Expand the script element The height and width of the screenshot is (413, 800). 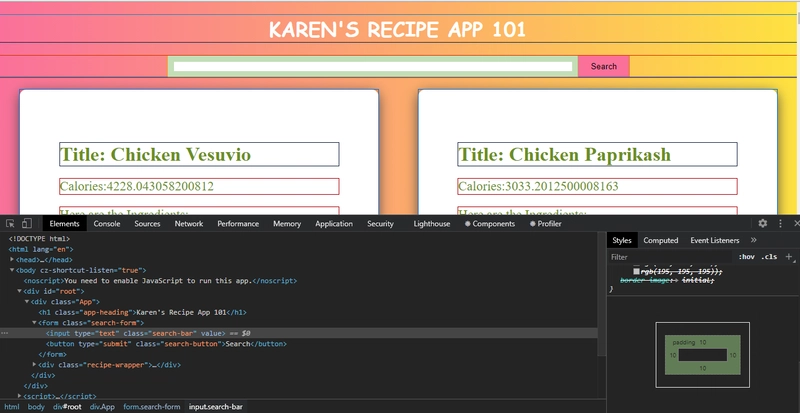[19, 396]
